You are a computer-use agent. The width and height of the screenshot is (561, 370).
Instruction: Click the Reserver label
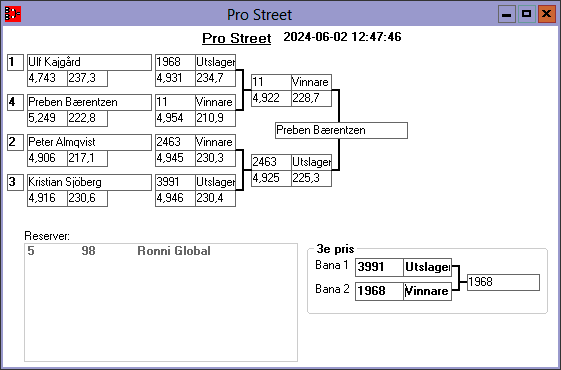[x=47, y=236]
